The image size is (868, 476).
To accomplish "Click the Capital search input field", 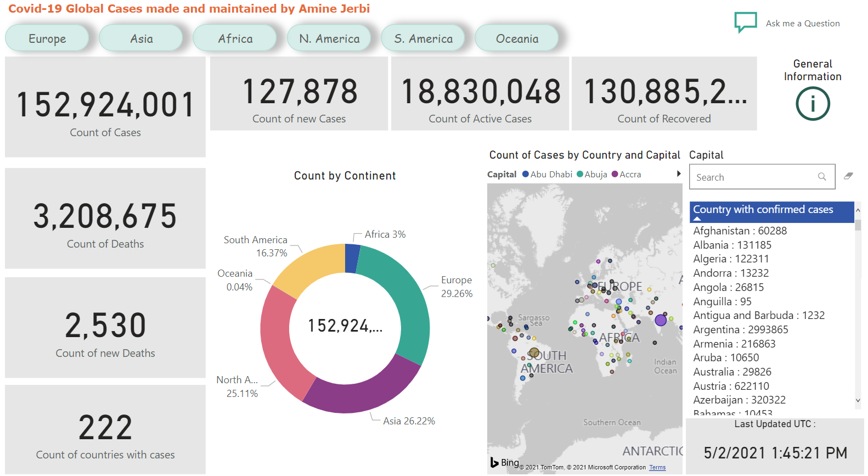I will point(754,177).
